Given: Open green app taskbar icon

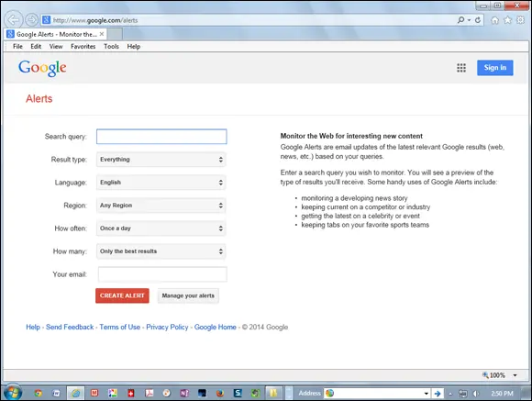Looking at the screenshot, I should pyautogui.click(x=256, y=393).
